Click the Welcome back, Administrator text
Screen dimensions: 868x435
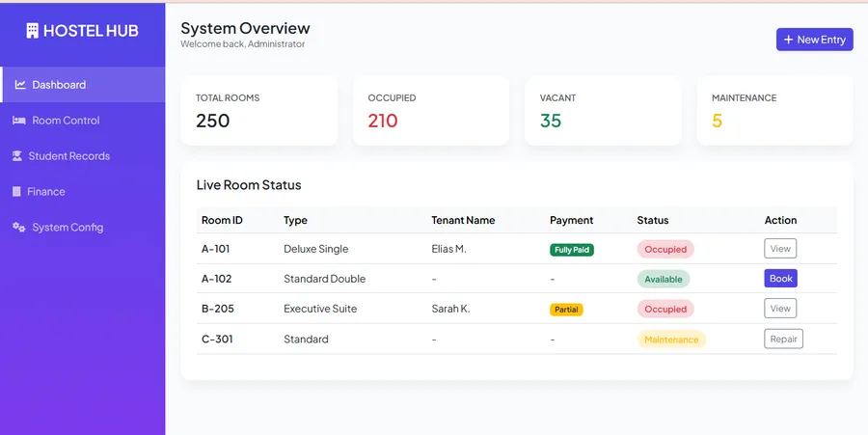coord(242,43)
